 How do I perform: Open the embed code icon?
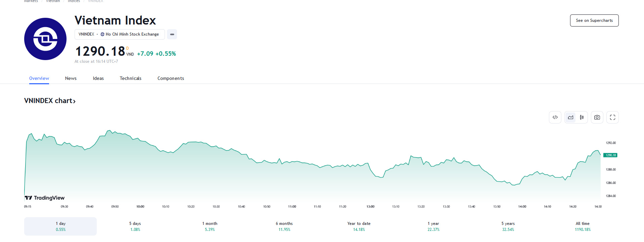coord(555,117)
